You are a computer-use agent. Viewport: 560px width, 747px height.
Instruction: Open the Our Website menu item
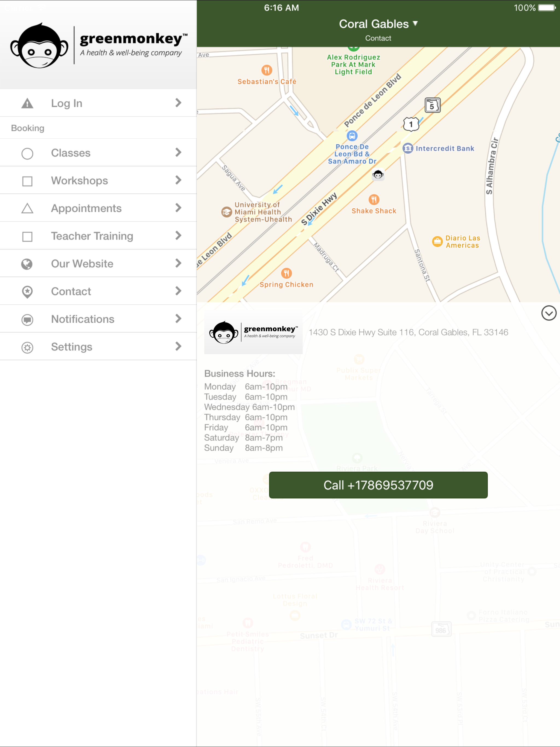coord(98,263)
